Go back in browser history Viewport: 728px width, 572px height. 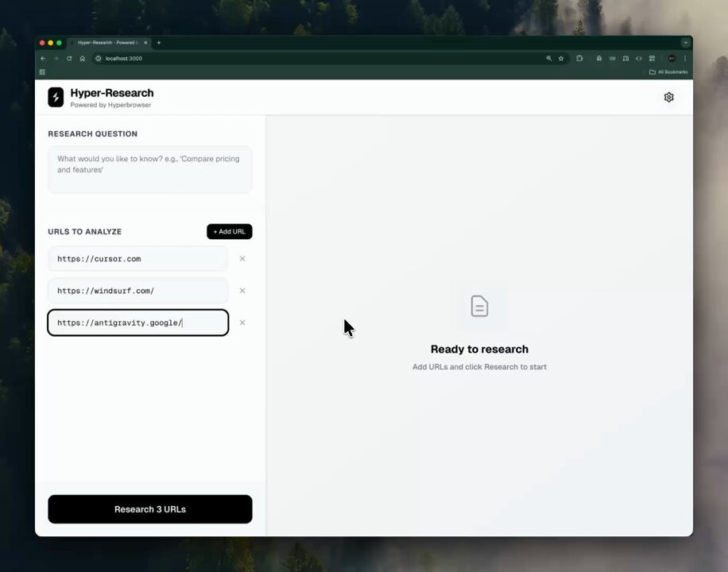43,59
